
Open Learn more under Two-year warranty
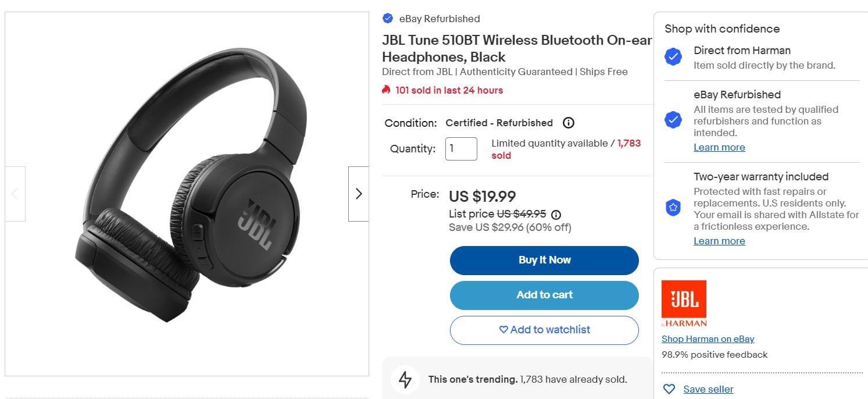click(x=719, y=241)
